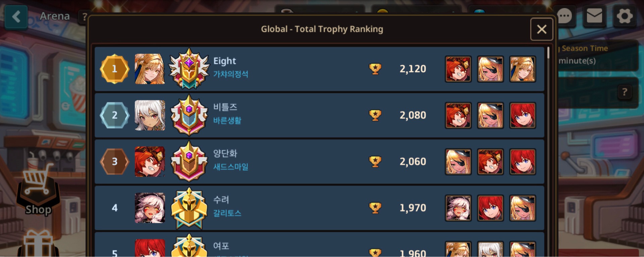644x257 pixels.
Task: Click the white-haired avatar of rank 2 player
Action: click(x=150, y=115)
